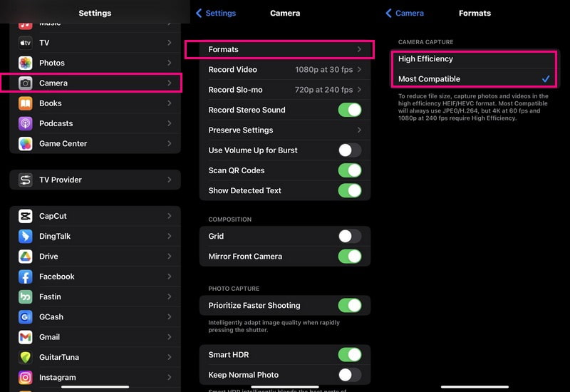Choose Most Compatible capture format
The height and width of the screenshot is (392, 570).
click(x=474, y=79)
